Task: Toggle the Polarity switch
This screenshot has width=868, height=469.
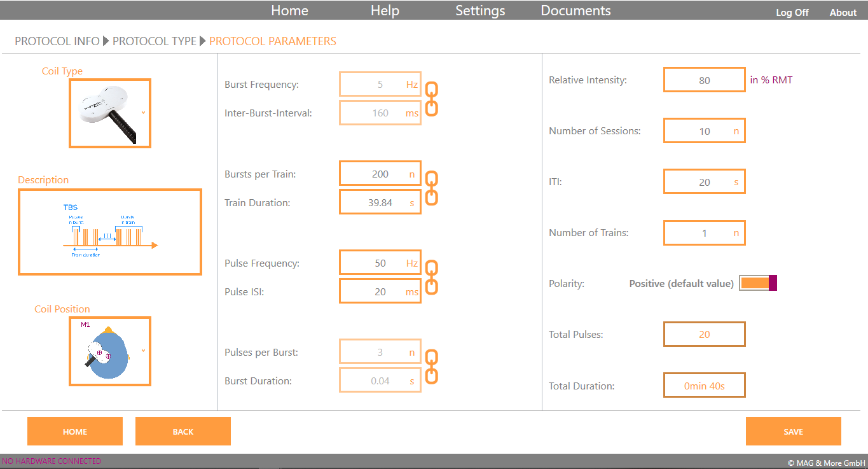Action: pos(758,283)
